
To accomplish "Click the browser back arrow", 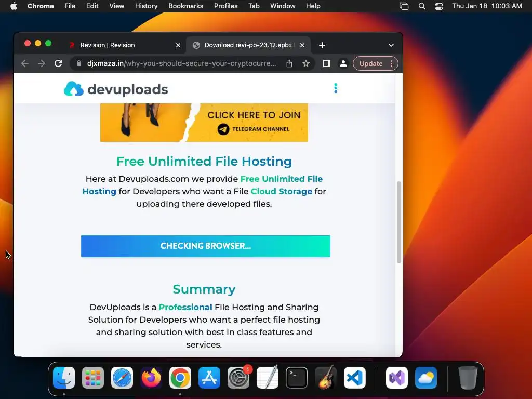I will click(25, 63).
